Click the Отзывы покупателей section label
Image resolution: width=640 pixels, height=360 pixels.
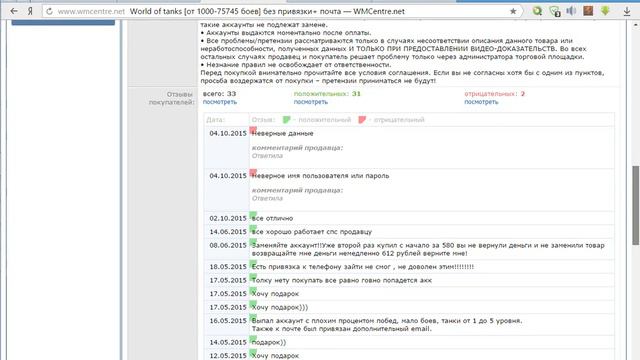[171, 98]
